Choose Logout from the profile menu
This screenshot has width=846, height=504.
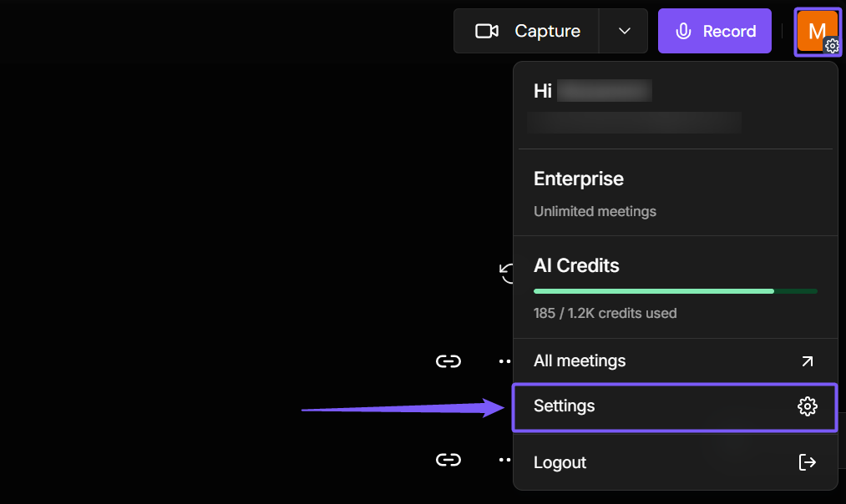coord(560,462)
